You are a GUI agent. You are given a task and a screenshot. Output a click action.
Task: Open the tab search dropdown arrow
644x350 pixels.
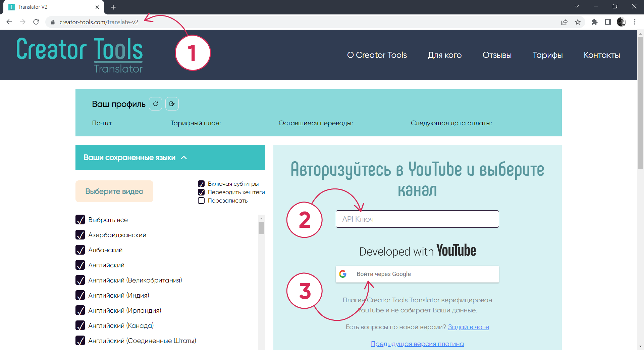(x=577, y=6)
